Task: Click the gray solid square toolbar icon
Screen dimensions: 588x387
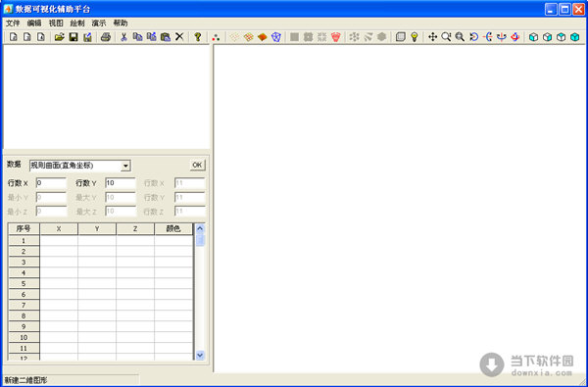Action: tap(295, 37)
